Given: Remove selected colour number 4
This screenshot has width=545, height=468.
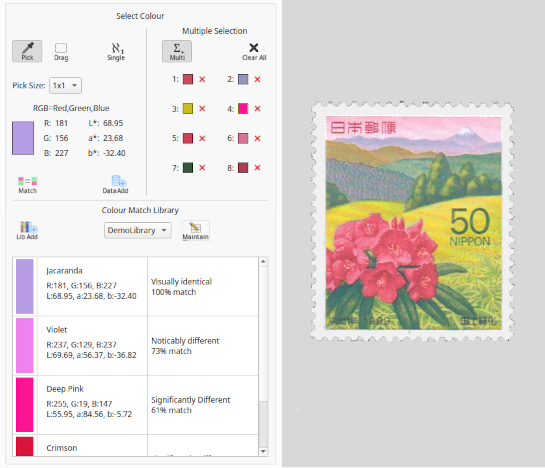Looking at the screenshot, I should [257, 109].
